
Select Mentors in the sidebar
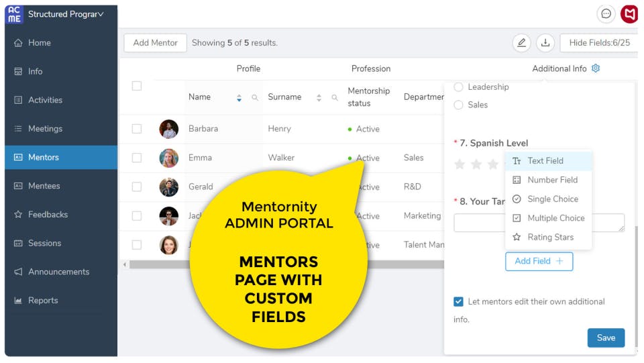click(x=61, y=157)
